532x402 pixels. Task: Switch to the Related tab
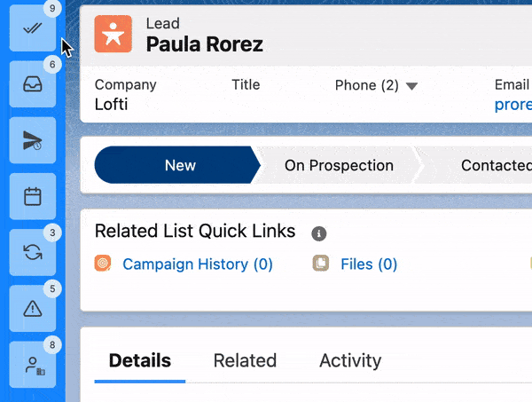(x=245, y=360)
